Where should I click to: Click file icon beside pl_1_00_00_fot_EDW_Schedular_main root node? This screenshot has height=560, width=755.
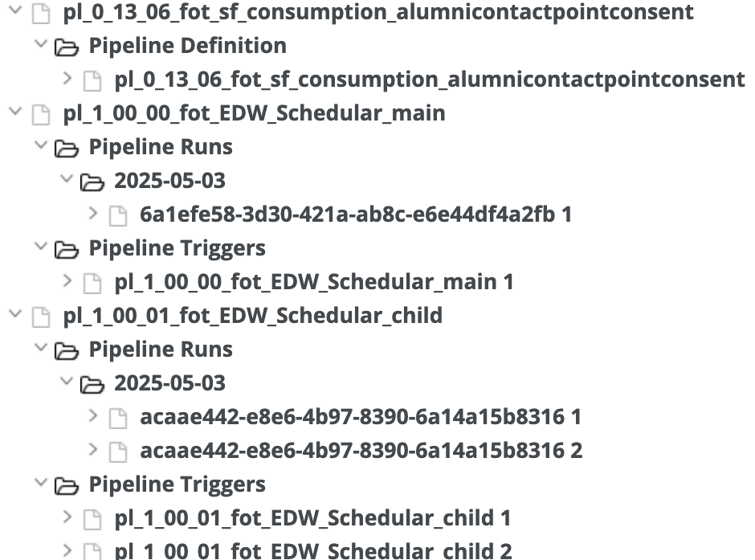click(x=40, y=114)
